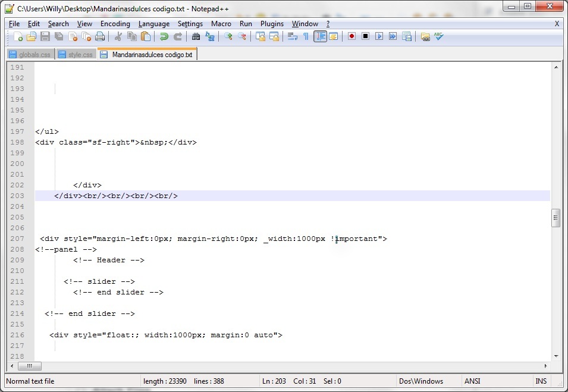
Task: Click the '<!-- Header -->' comment line
Action: (x=109, y=260)
